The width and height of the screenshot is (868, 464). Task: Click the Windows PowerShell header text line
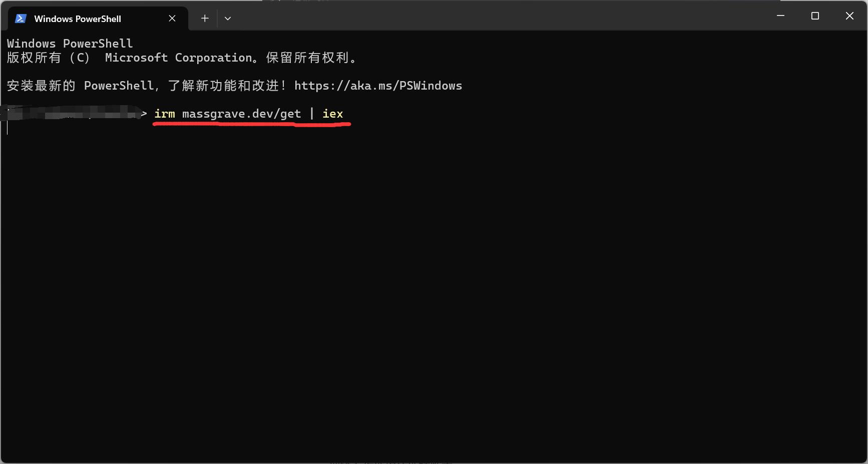[70, 44]
